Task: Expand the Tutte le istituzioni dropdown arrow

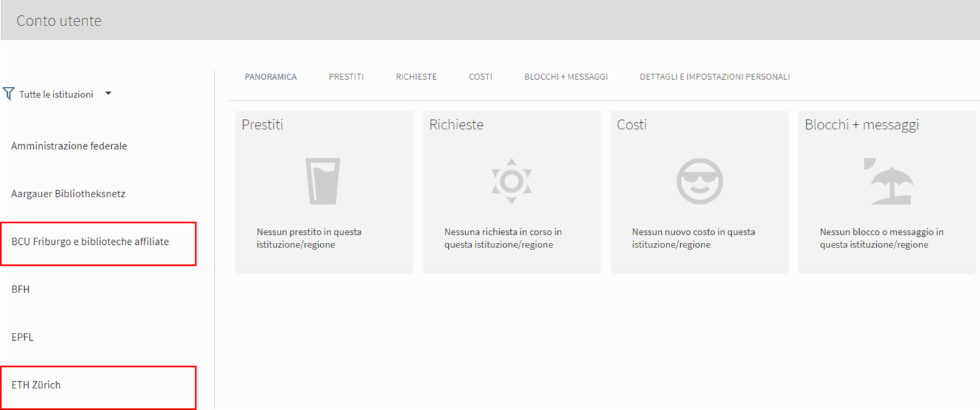Action: tap(108, 94)
